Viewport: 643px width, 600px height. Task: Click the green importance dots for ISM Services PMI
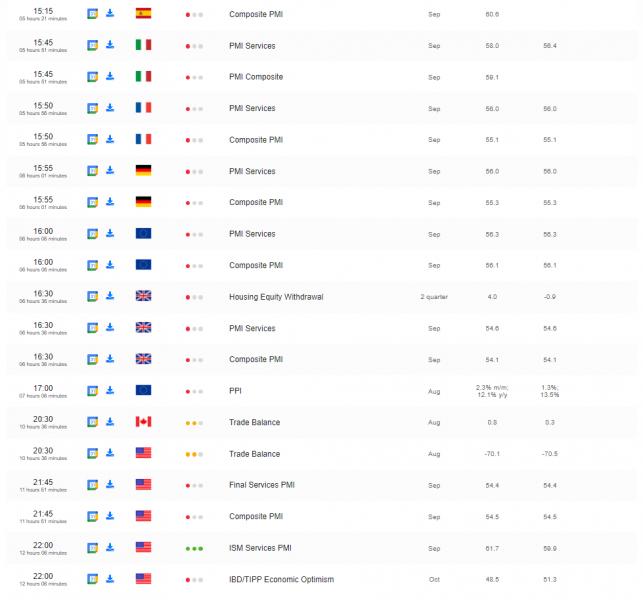tap(194, 549)
